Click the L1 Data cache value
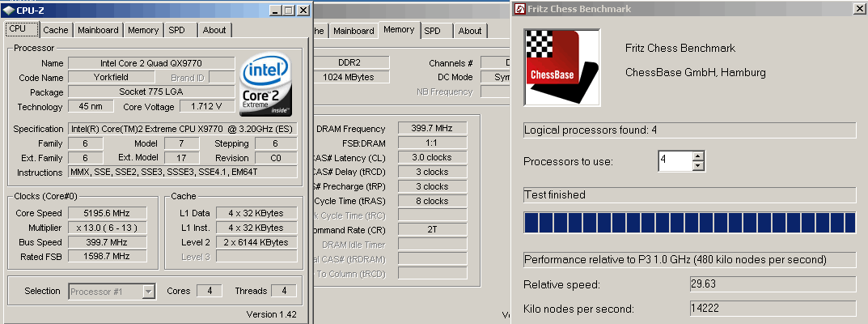Viewport: 868px width, 324px height. pos(256,213)
